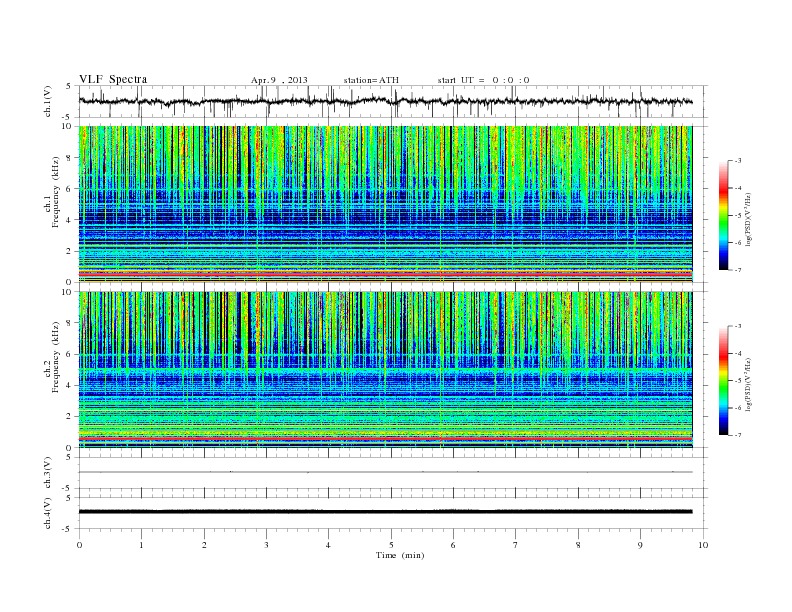Click the ch.2 colorbar "log(PSD)(V²/Hz)" label
Image resolution: width=792 pixels, height=612 pixels.
pyautogui.click(x=748, y=384)
